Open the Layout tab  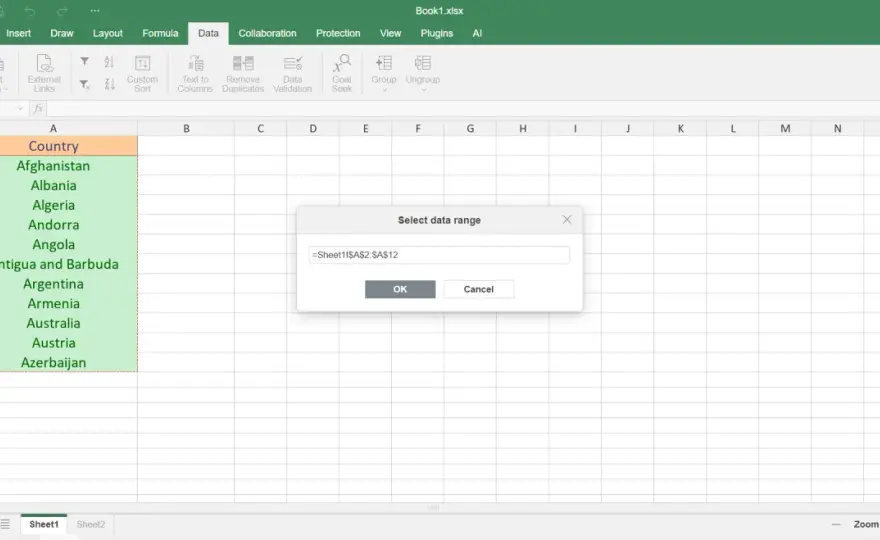pyautogui.click(x=108, y=33)
